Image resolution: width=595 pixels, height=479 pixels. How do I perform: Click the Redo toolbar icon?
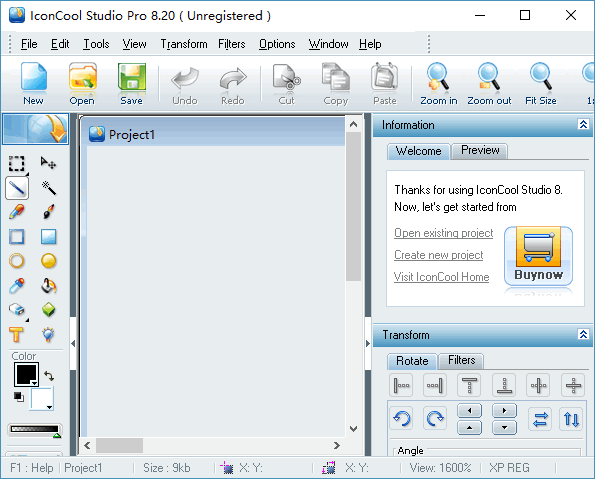[x=233, y=84]
